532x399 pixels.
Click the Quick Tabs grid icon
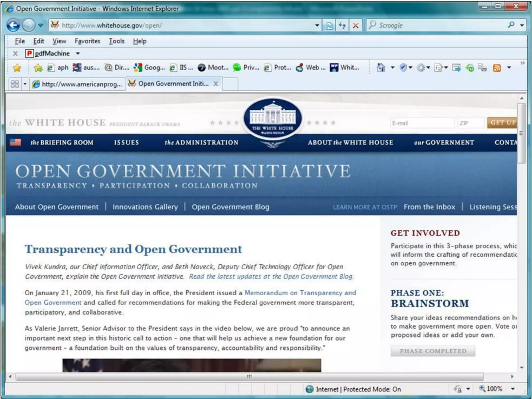15,84
